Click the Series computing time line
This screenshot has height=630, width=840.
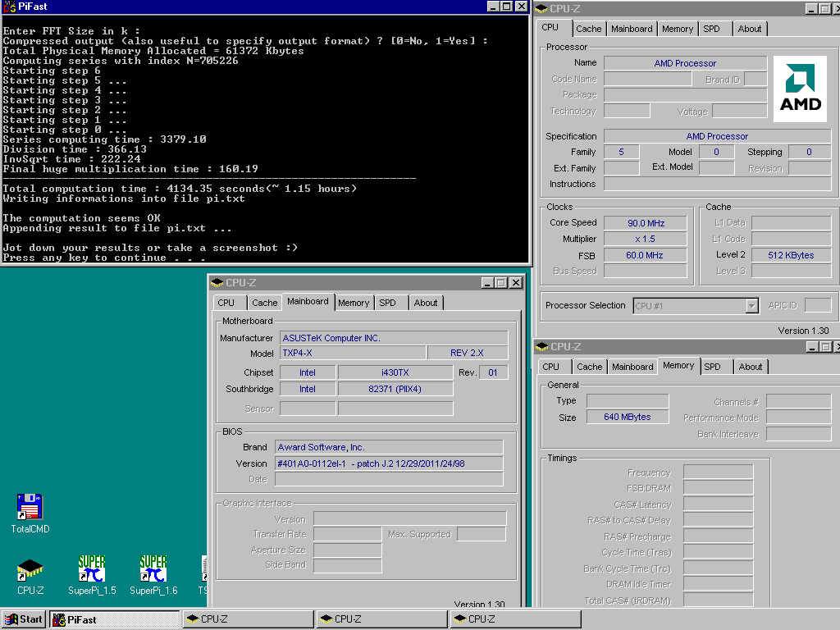104,139
